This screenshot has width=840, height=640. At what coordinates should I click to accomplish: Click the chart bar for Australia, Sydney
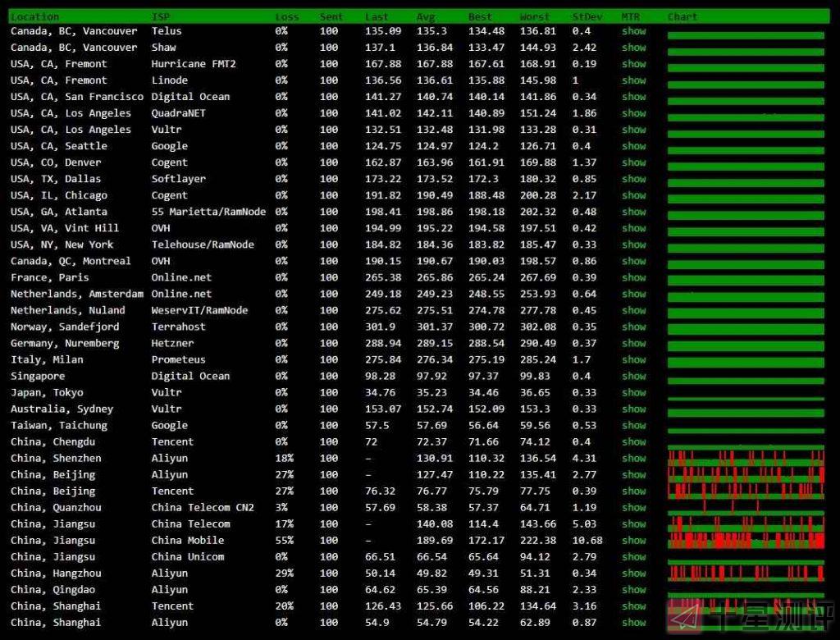[746, 410]
